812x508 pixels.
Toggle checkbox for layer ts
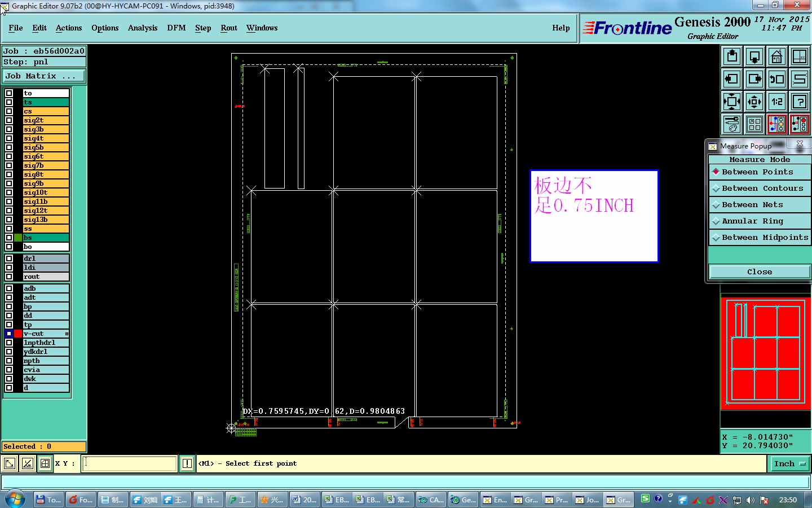coord(9,102)
